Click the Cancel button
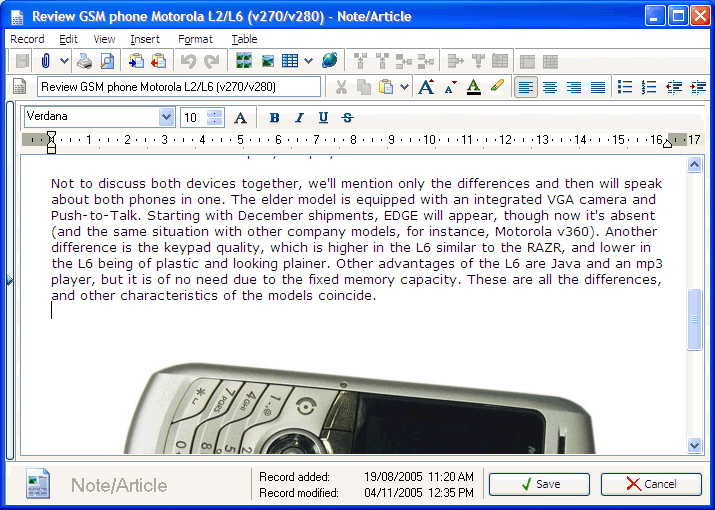The height and width of the screenshot is (510, 715). click(x=650, y=484)
